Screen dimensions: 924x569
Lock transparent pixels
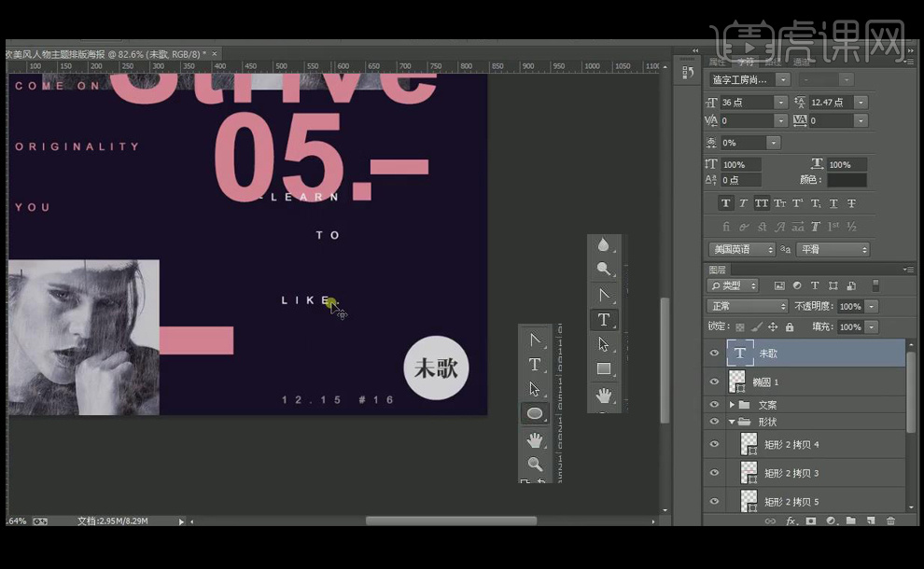point(739,326)
